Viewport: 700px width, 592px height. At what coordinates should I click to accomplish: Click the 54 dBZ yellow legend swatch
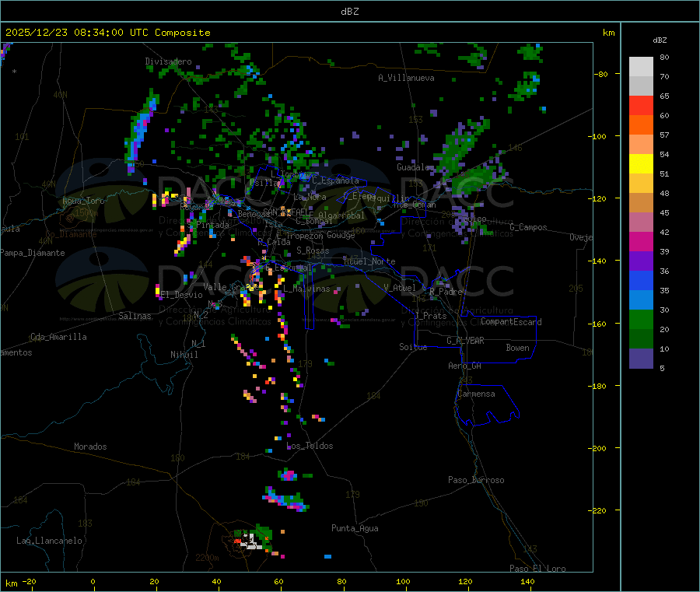[641, 164]
